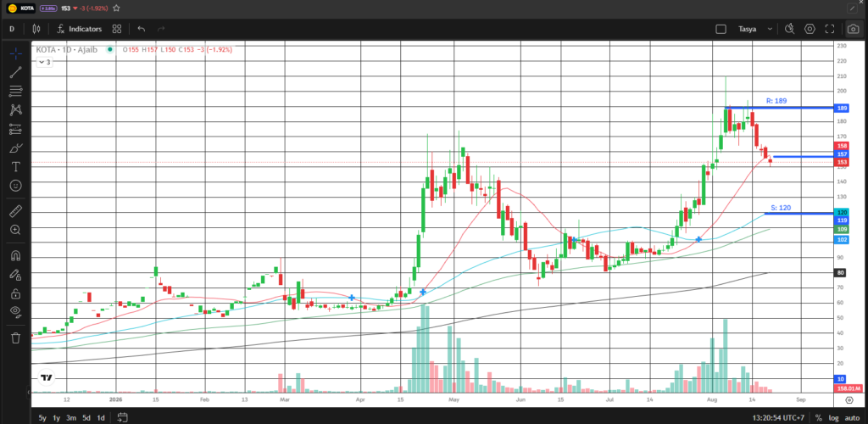Open the indicator templates grid

pyautogui.click(x=117, y=29)
